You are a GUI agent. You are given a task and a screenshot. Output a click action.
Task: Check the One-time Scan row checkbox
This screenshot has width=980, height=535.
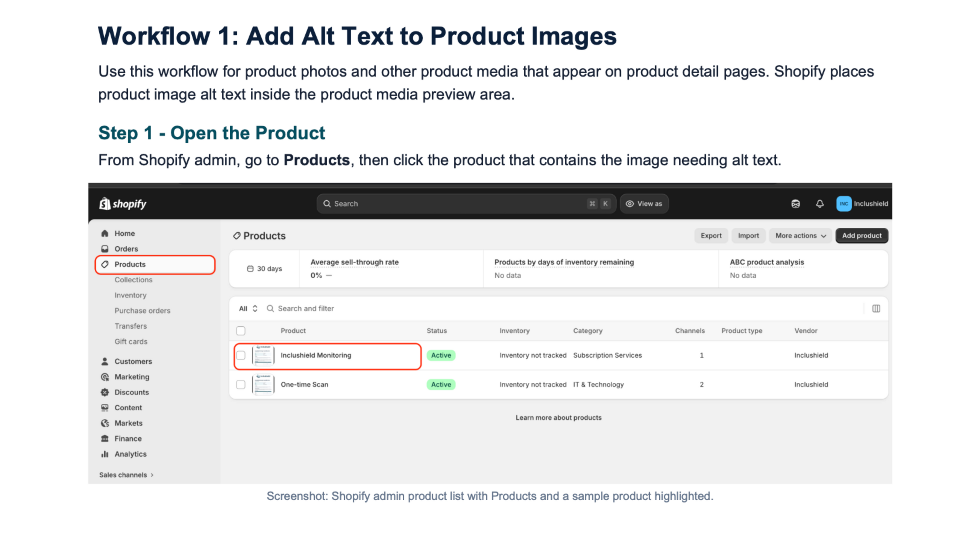(x=241, y=385)
